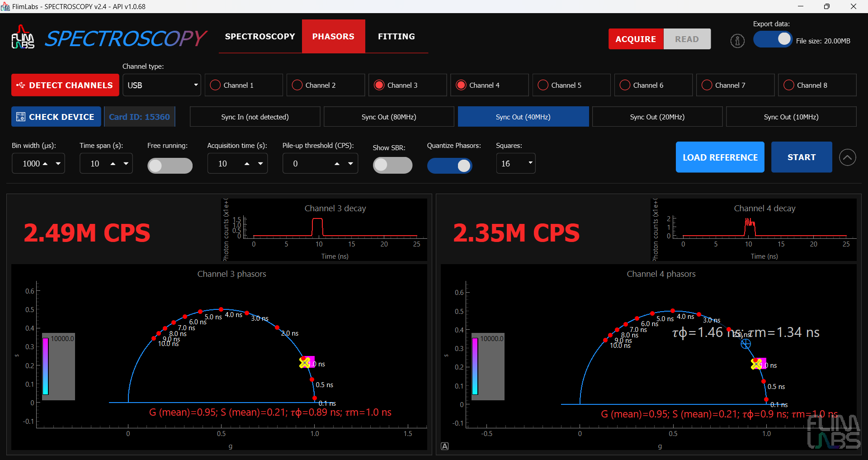Select Sync Out (40MHz) option

[523, 117]
